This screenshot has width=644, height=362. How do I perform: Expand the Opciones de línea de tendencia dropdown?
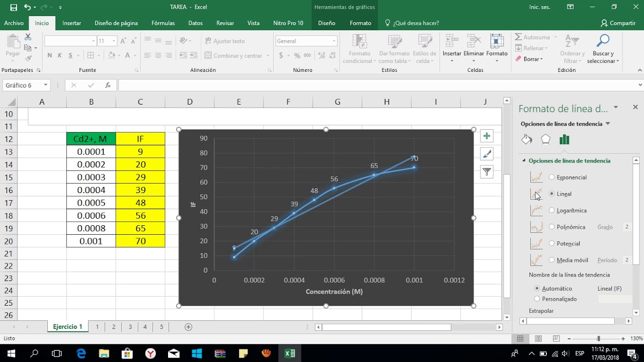pyautogui.click(x=608, y=124)
